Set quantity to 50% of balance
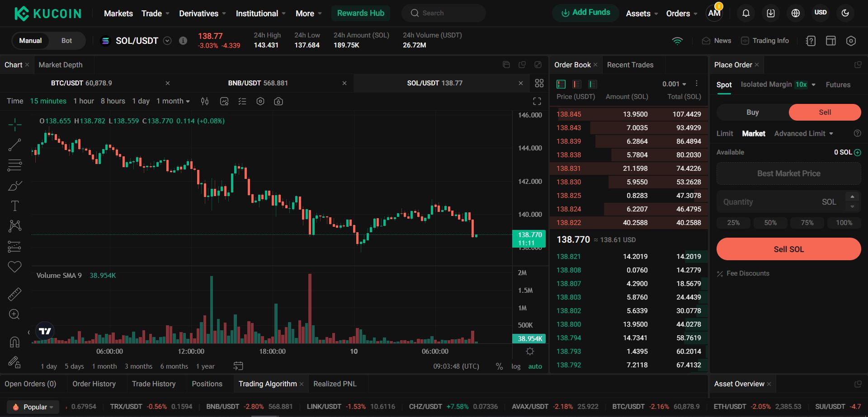 (x=770, y=223)
